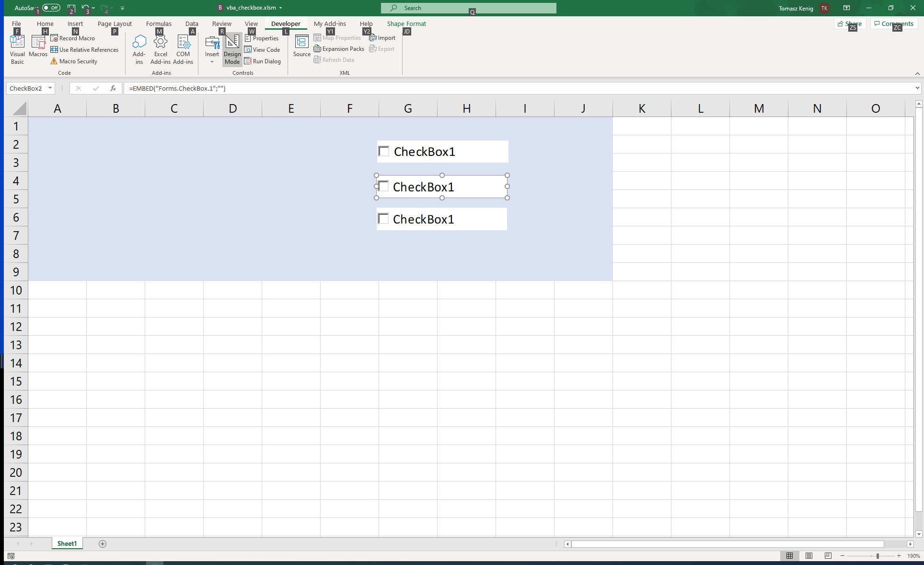Open the Name Box dropdown
This screenshot has height=565, width=924.
[x=50, y=88]
